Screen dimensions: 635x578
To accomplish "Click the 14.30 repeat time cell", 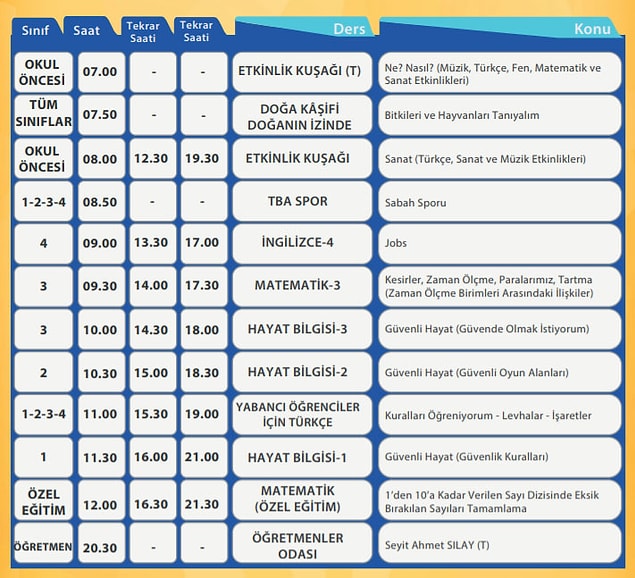I will pos(153,329).
